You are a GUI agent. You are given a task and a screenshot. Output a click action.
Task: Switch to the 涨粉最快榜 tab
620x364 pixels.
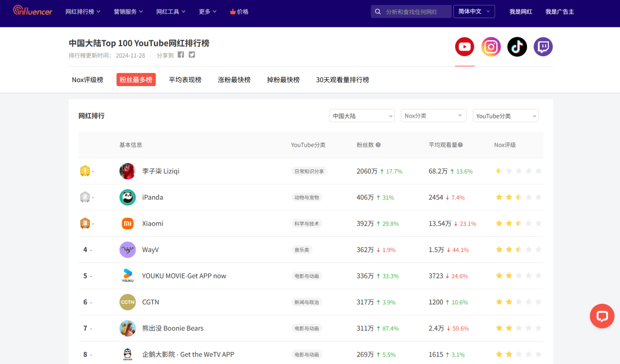234,80
